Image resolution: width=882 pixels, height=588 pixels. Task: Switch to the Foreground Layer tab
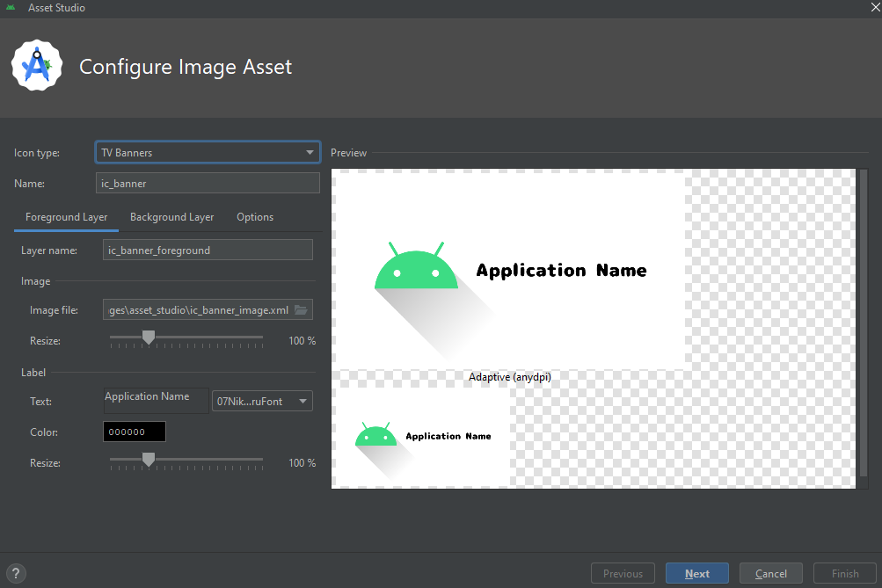point(66,217)
